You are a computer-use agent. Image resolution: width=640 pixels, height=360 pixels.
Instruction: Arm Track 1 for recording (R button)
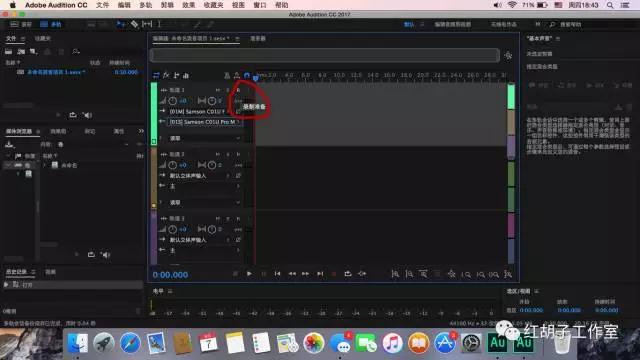[238, 90]
